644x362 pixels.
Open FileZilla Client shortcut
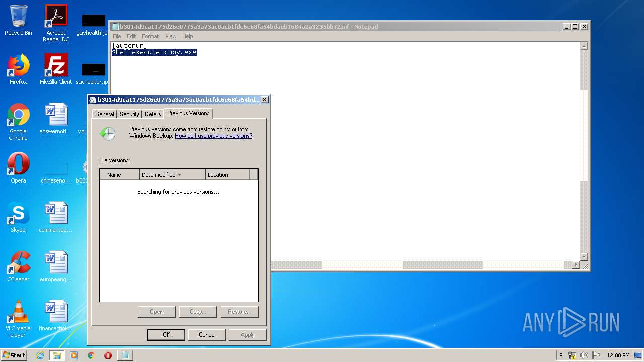tap(56, 69)
